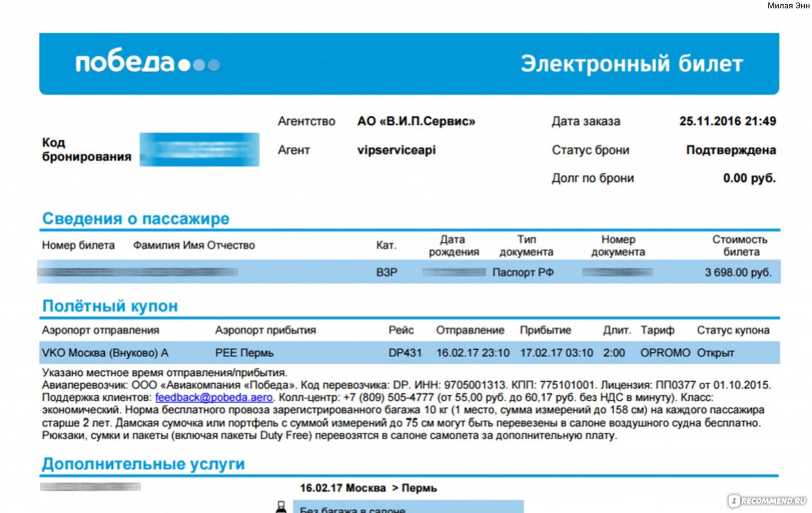Click arrival airport 'PEE Пермь'

[244, 353]
